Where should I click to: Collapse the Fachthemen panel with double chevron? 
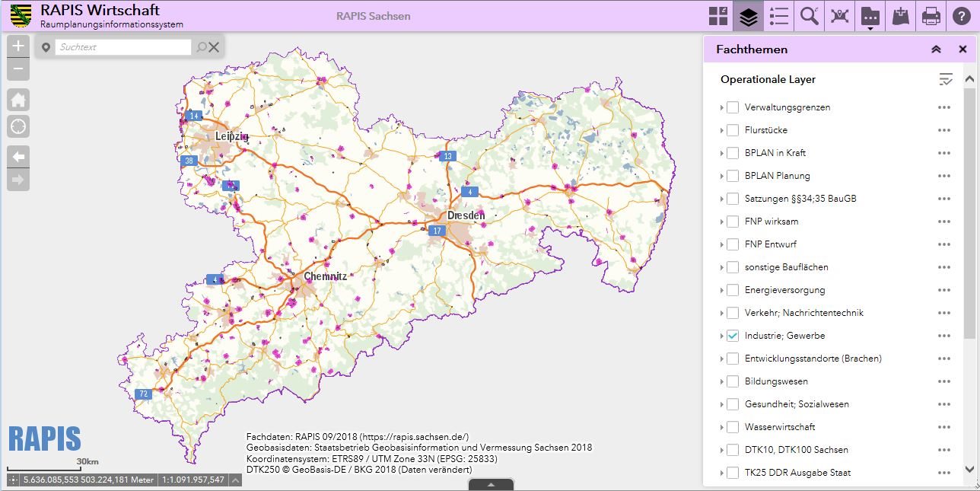coord(936,49)
